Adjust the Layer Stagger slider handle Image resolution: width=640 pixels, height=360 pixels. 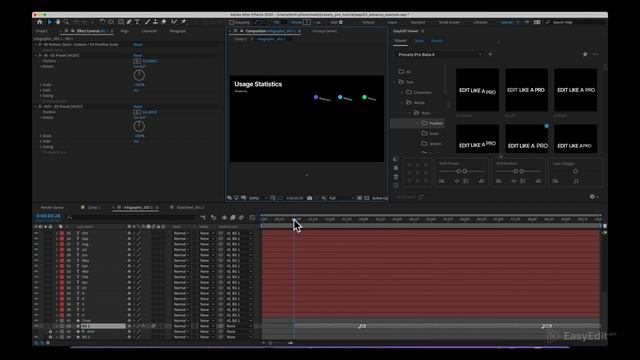(x=576, y=171)
